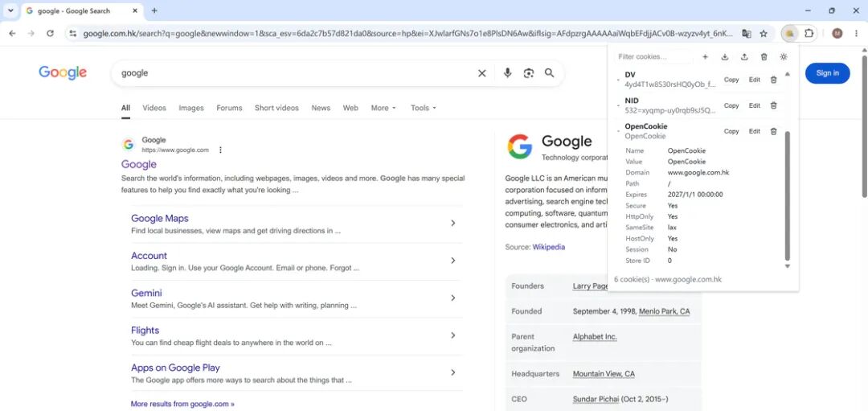Open the Chrome extensions puzzle icon
868x411 pixels.
click(x=809, y=34)
